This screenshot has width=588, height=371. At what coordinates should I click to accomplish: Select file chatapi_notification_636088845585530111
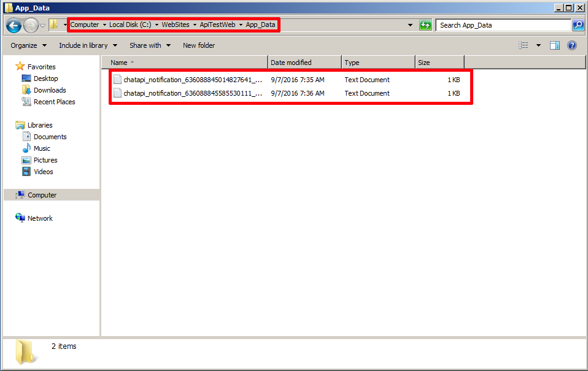pos(193,93)
